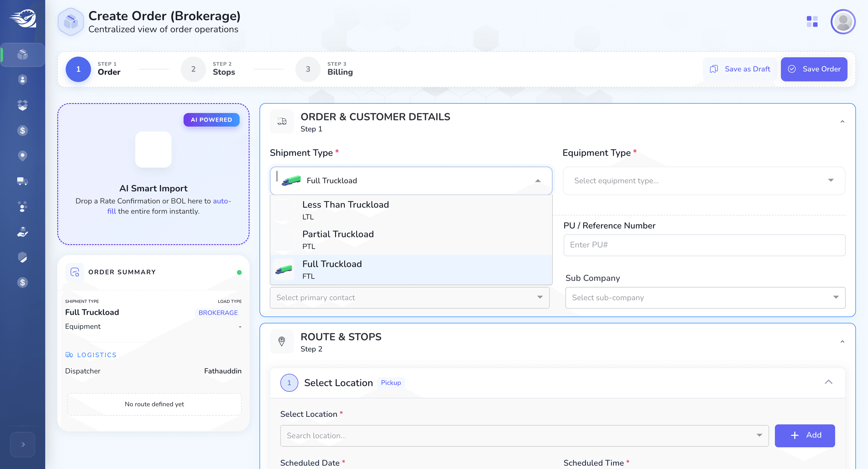Click the Save Order button
The image size is (868, 469).
coord(814,69)
